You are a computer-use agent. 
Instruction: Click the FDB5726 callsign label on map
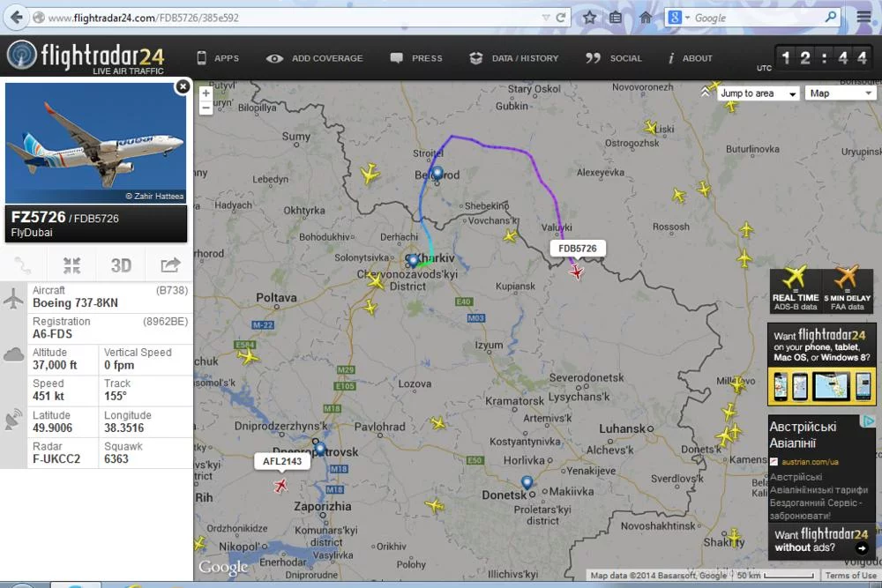(577, 249)
